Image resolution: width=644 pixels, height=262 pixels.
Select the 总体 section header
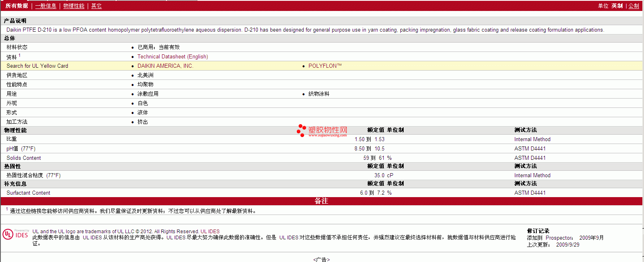pos(9,38)
